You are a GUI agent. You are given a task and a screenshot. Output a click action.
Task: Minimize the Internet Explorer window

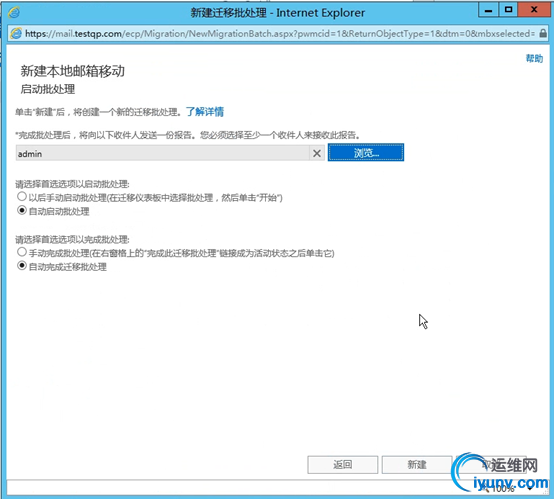tap(488, 11)
